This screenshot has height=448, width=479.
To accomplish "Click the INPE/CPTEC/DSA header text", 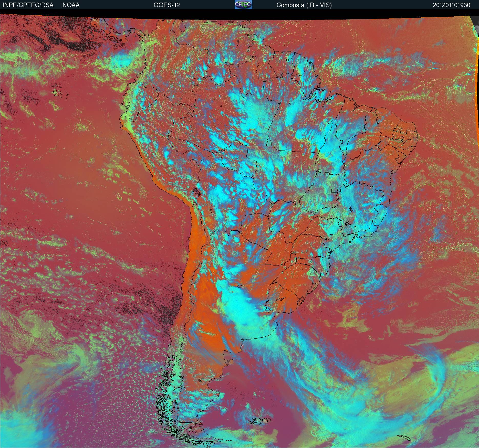I will [x=28, y=5].
